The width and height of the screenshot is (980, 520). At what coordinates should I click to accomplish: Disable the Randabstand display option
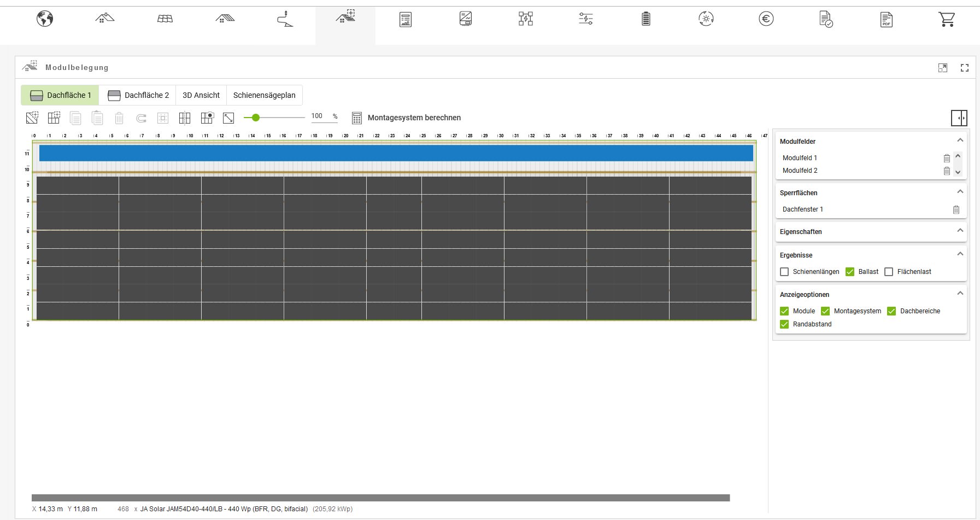pyautogui.click(x=784, y=324)
